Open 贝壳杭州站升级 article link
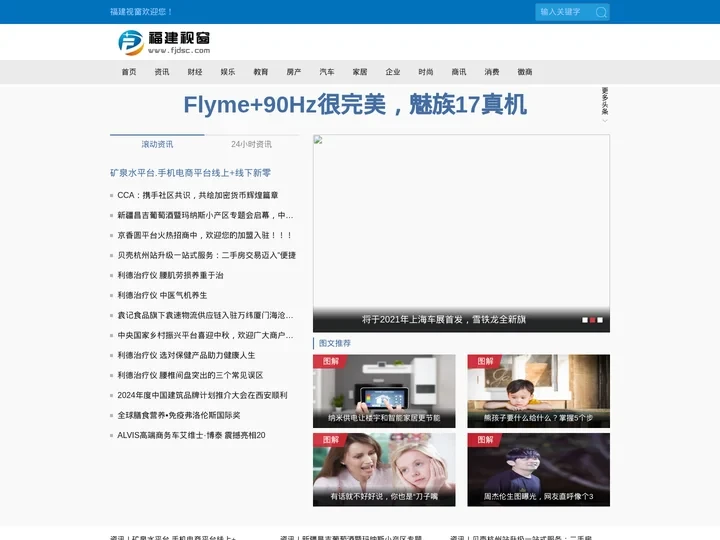The image size is (720, 540). point(207,255)
